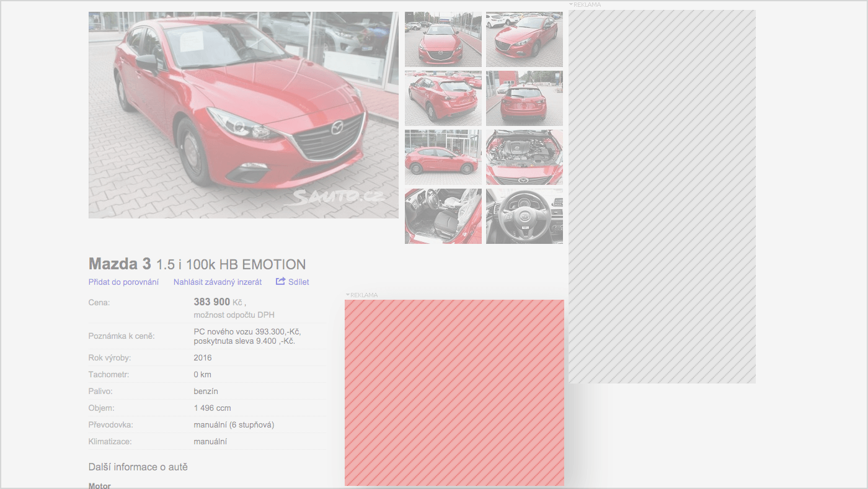This screenshot has height=489, width=868.
Task: Click the share arrow icon
Action: coord(280,281)
